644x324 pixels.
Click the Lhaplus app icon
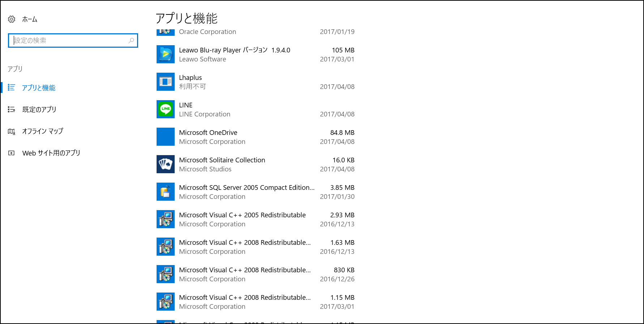click(166, 82)
